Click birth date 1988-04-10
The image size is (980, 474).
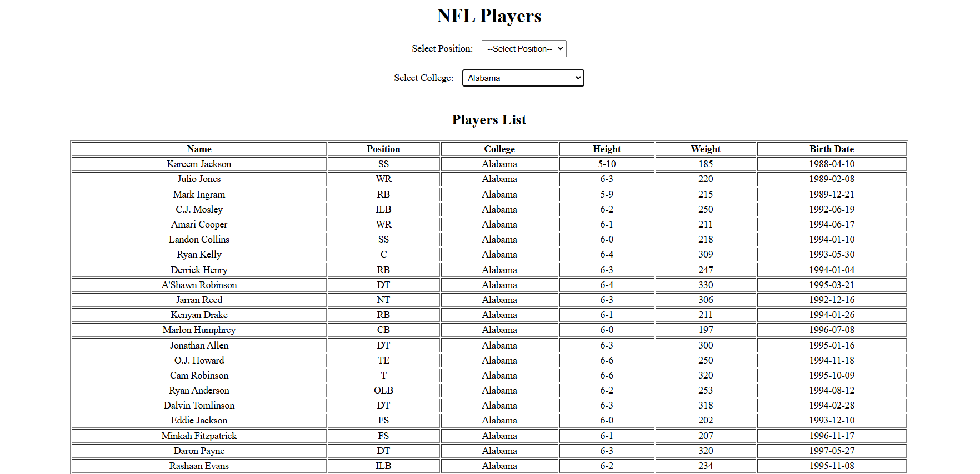[832, 164]
